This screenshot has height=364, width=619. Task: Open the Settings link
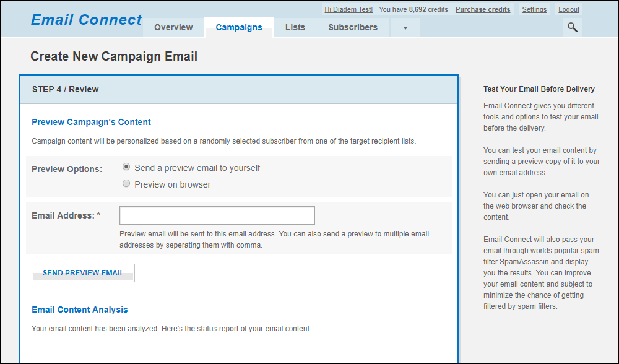click(534, 9)
